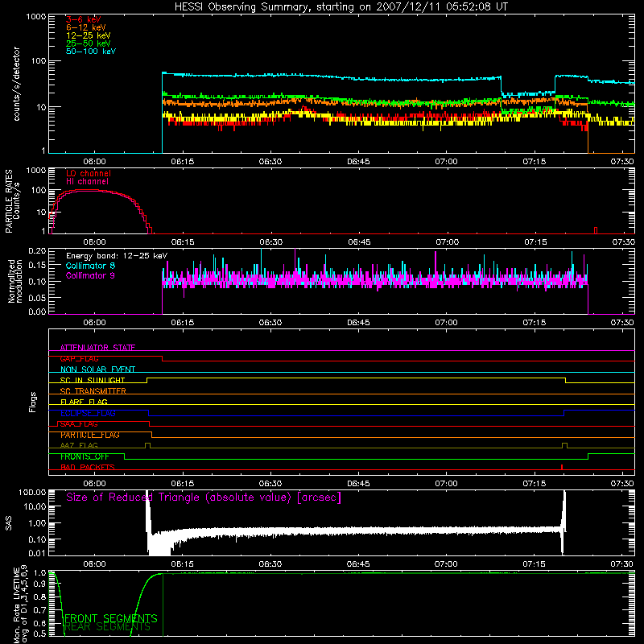This screenshot has height=644, width=644.
Task: Click the red BAD_PACKETS spike near 07:20
Action: [x=561, y=467]
